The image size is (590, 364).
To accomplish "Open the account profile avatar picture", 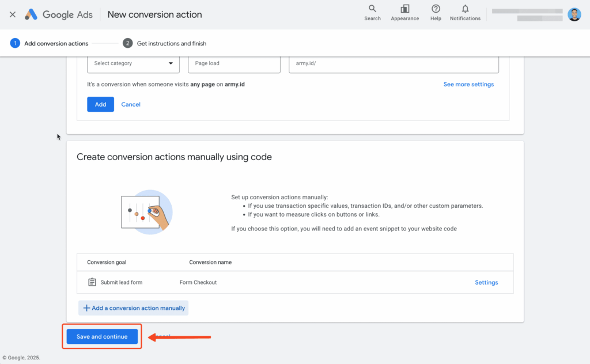I will [574, 14].
